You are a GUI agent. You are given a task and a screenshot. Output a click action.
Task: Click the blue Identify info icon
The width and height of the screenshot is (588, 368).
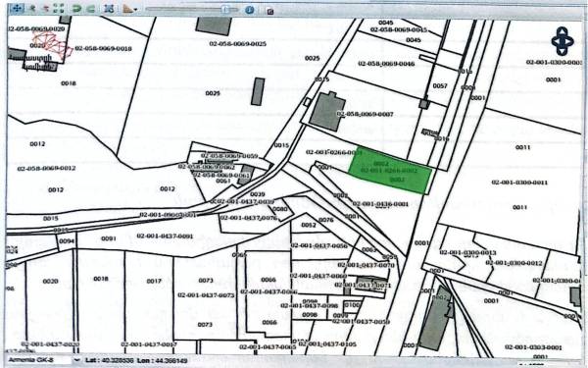click(249, 10)
